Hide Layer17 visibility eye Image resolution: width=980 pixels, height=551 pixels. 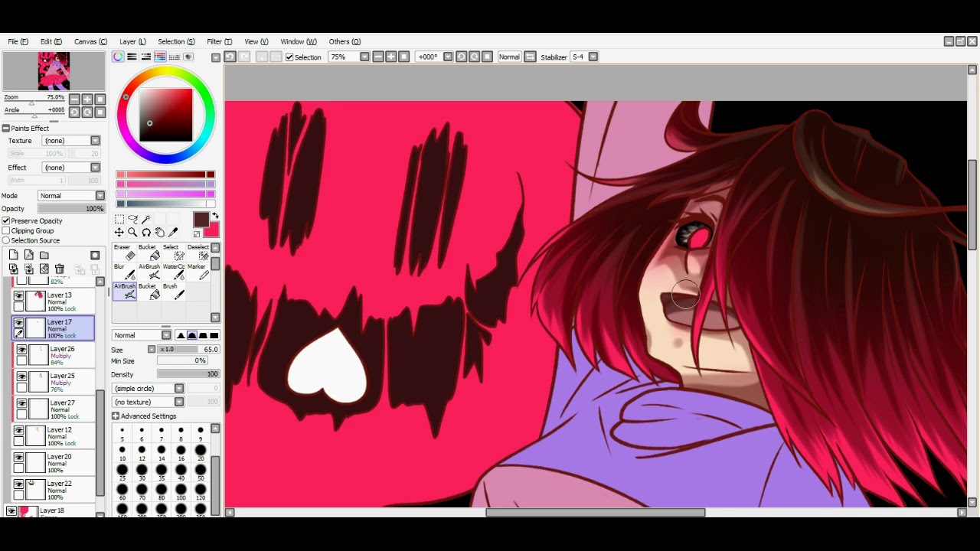coord(18,323)
